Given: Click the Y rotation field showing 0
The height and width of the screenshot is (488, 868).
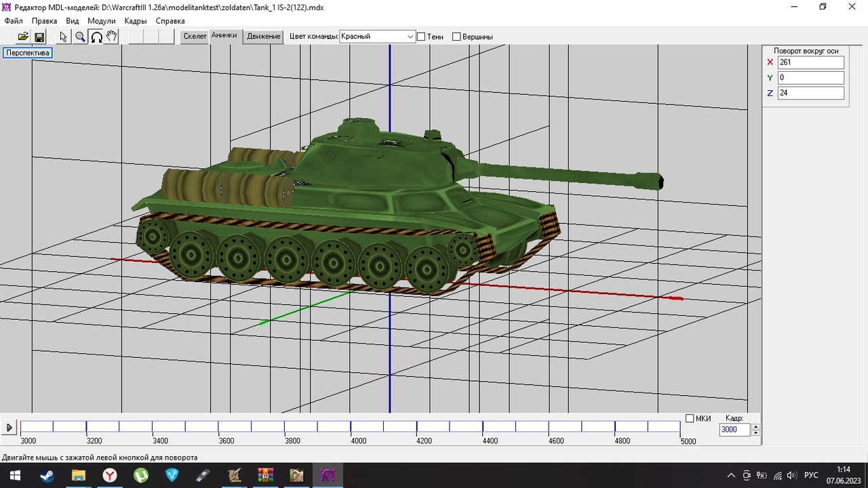Looking at the screenshot, I should coord(811,78).
